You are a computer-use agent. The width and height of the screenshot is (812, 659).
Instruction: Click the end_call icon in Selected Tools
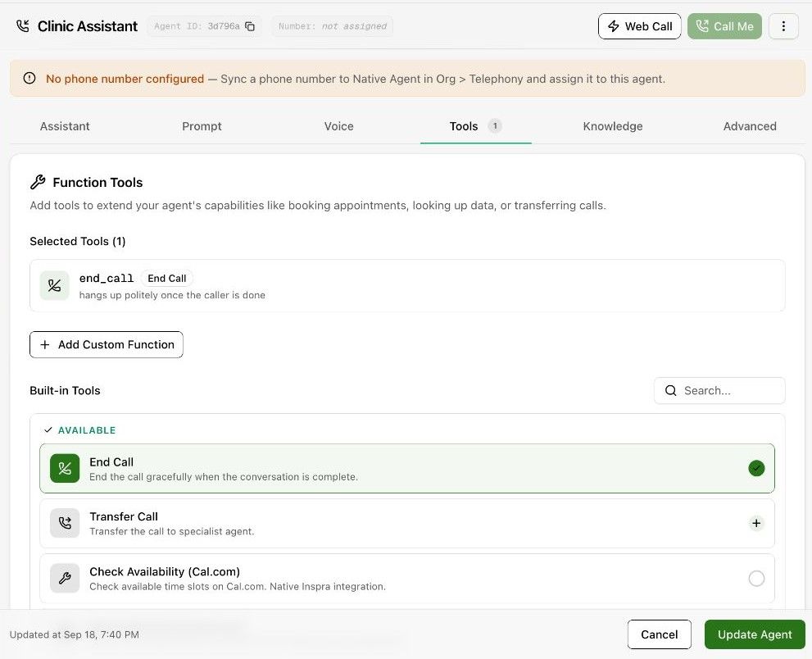coord(54,285)
